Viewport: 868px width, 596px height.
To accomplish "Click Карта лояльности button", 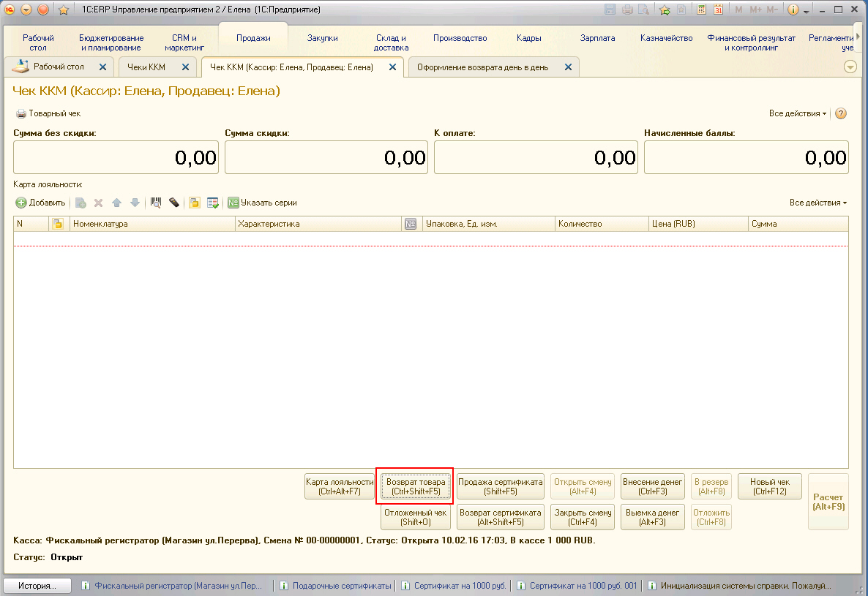I will coord(340,486).
